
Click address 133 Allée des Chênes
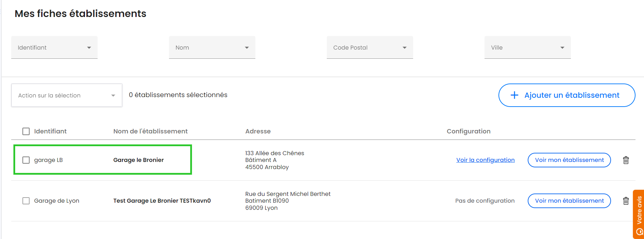[275, 153]
